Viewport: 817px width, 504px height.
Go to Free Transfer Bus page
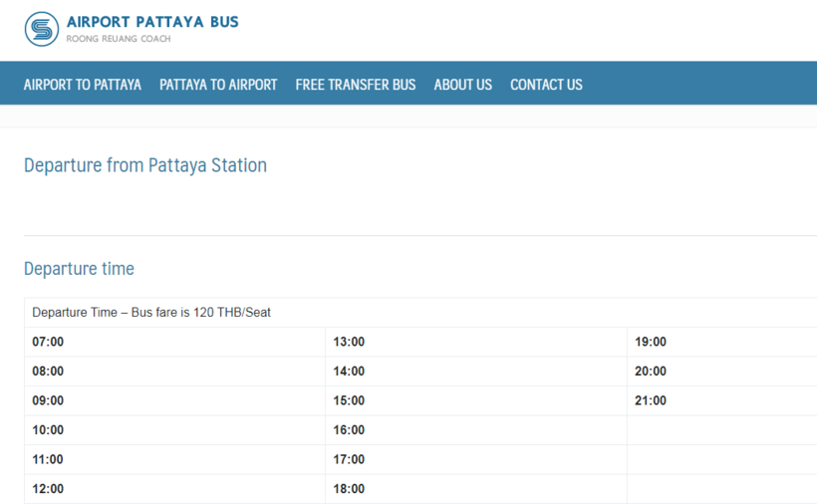[x=356, y=85]
